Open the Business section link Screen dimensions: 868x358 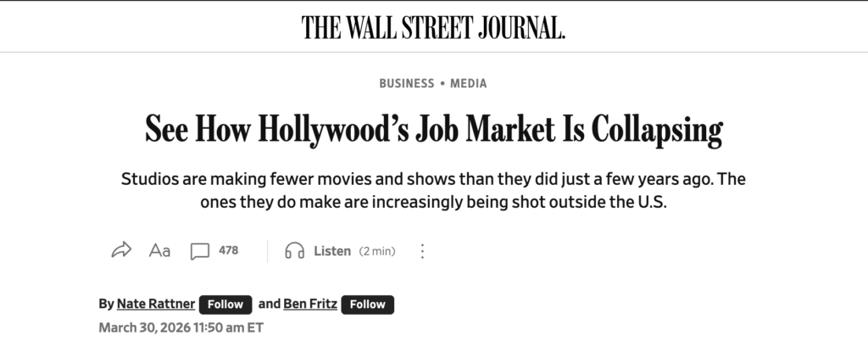(x=407, y=83)
